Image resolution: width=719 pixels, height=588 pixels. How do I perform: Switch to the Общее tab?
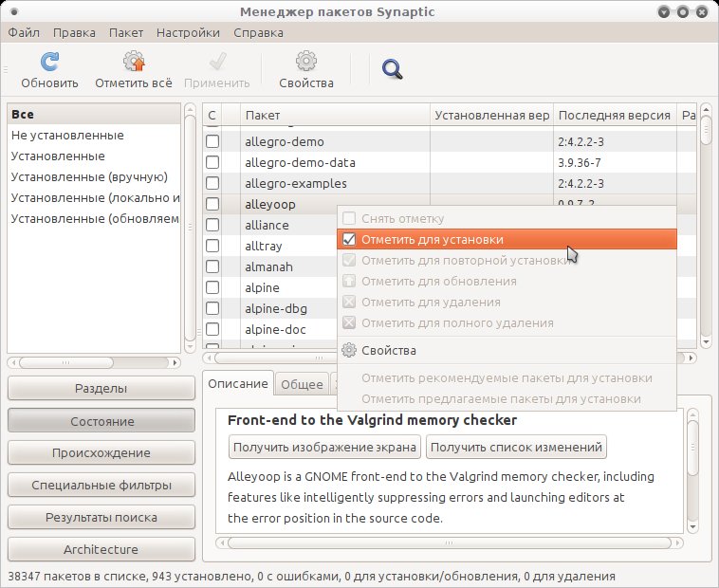point(302,384)
